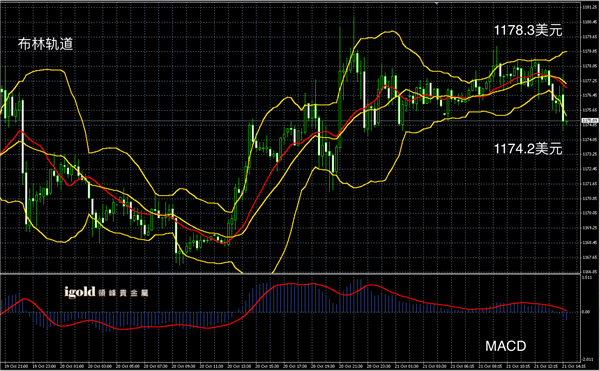Click the igold 領峰貴金屬 logo watermark

tap(106, 293)
